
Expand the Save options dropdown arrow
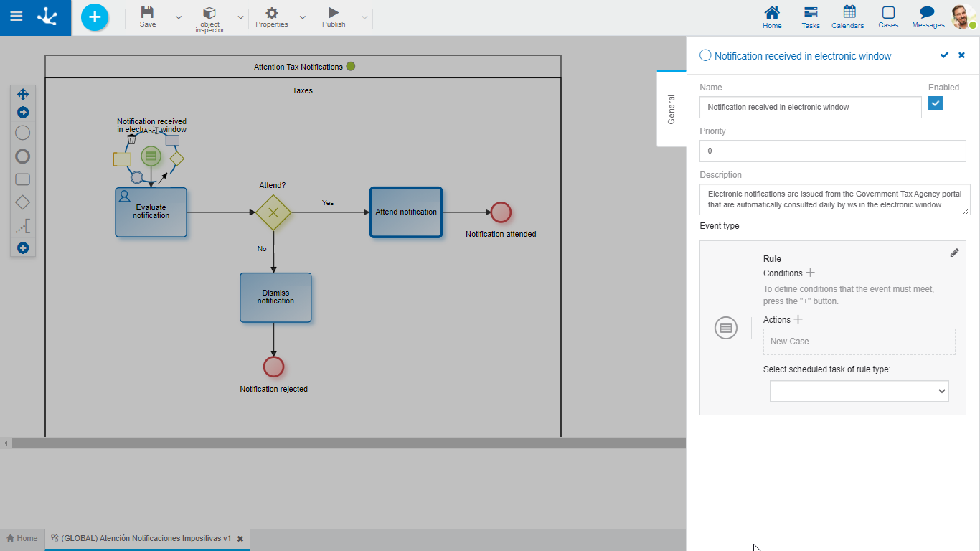pyautogui.click(x=179, y=17)
